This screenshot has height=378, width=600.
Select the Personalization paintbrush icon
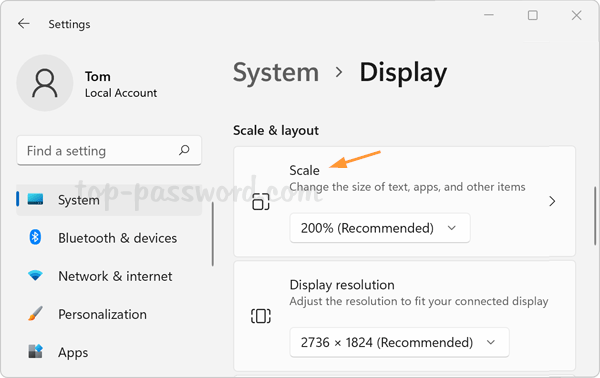click(x=35, y=314)
